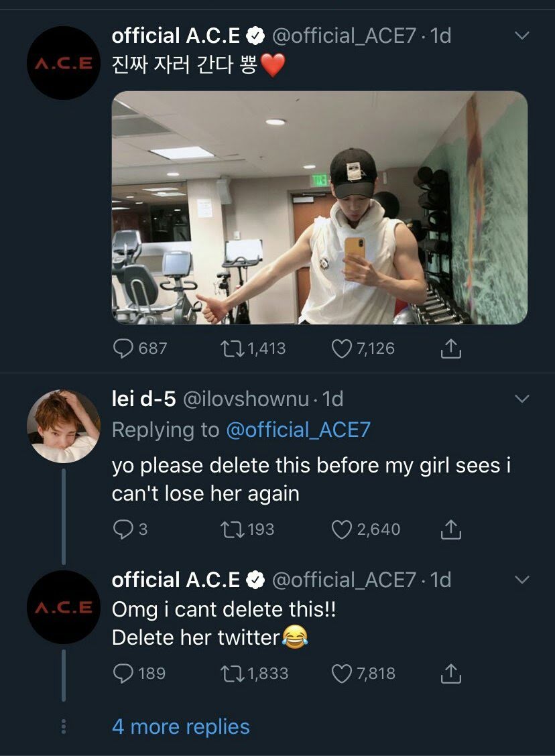Reply to lei d-5's comment

click(123, 529)
